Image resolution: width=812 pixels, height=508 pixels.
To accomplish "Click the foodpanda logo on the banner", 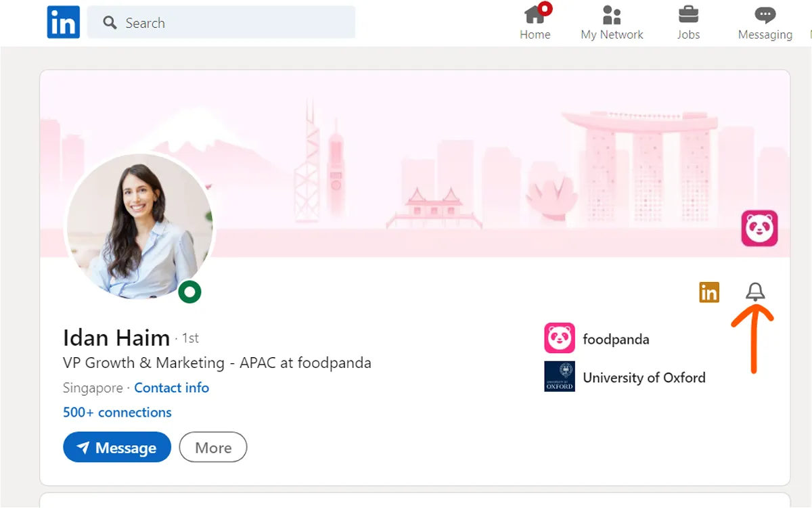I will tap(759, 228).
